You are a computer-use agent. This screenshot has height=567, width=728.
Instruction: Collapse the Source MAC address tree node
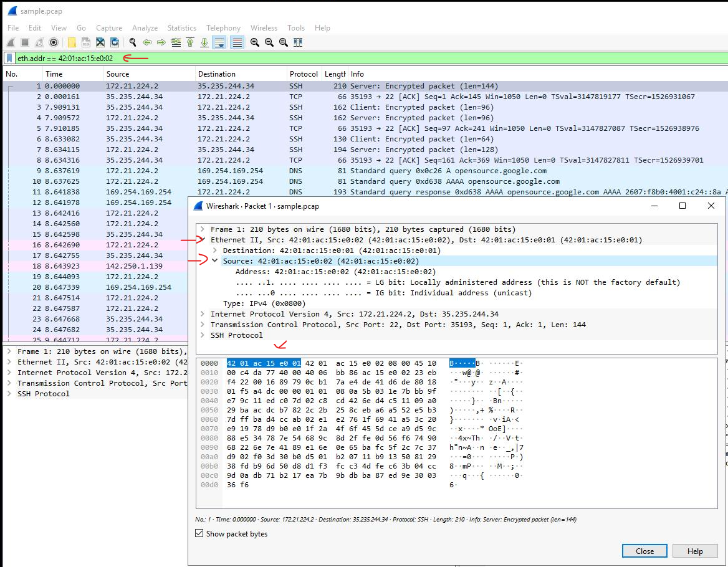215,261
